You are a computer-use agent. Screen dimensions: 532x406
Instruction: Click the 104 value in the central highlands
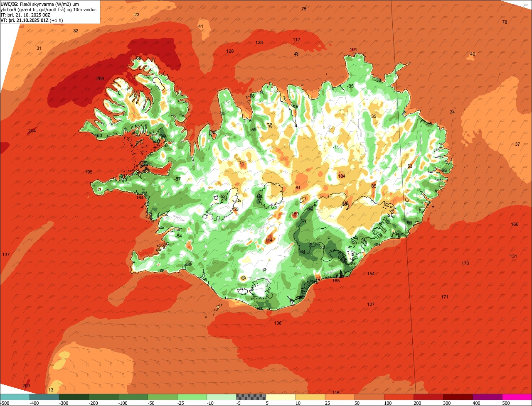point(342,176)
